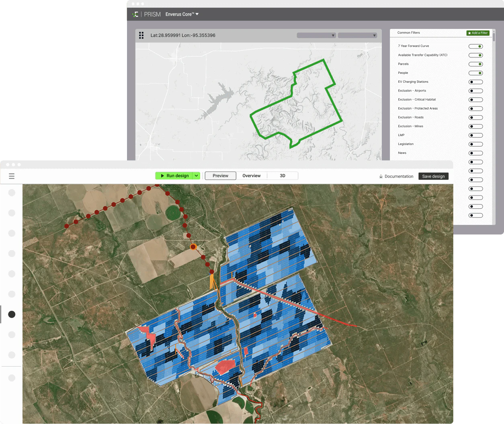This screenshot has height=424, width=504.
Task: Click the Add a Filter button
Action: click(478, 33)
